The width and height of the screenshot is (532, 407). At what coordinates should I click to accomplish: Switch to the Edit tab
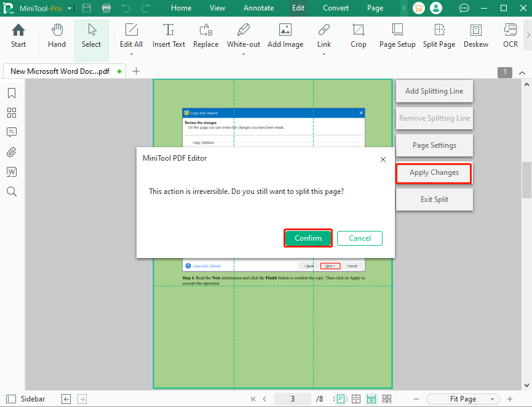point(298,8)
